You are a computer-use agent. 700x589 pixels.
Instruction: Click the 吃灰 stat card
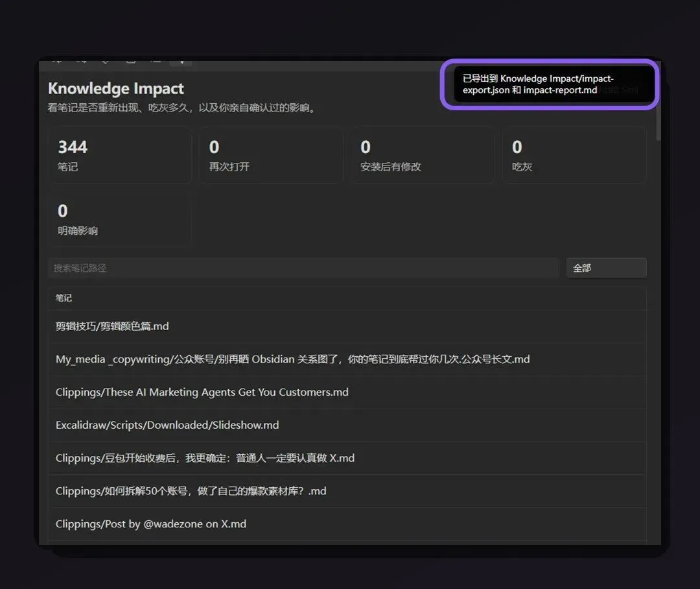click(x=574, y=155)
